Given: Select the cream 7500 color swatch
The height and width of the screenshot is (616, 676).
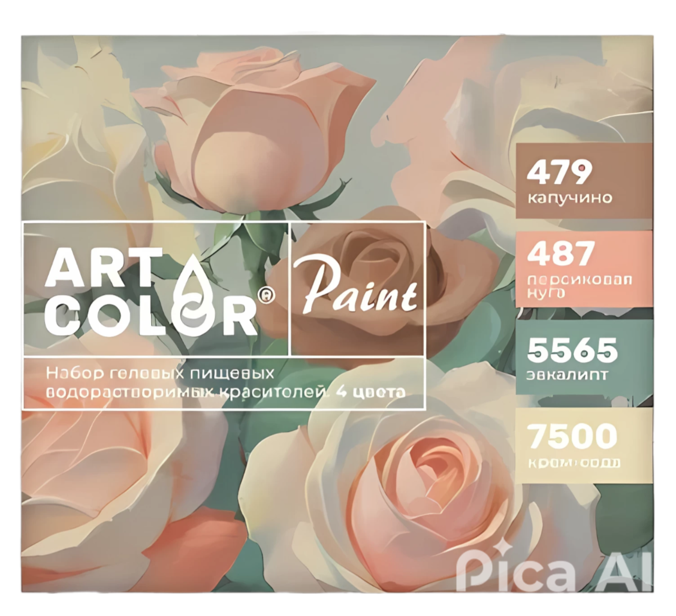Looking at the screenshot, I should coord(584,445).
